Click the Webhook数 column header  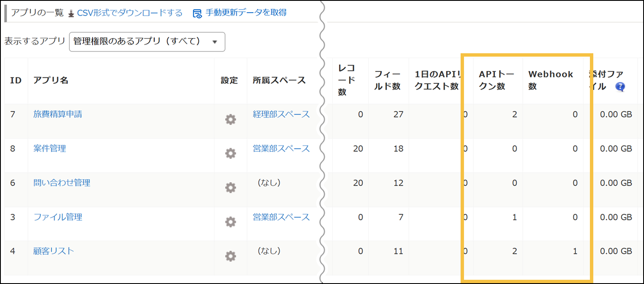pos(549,80)
